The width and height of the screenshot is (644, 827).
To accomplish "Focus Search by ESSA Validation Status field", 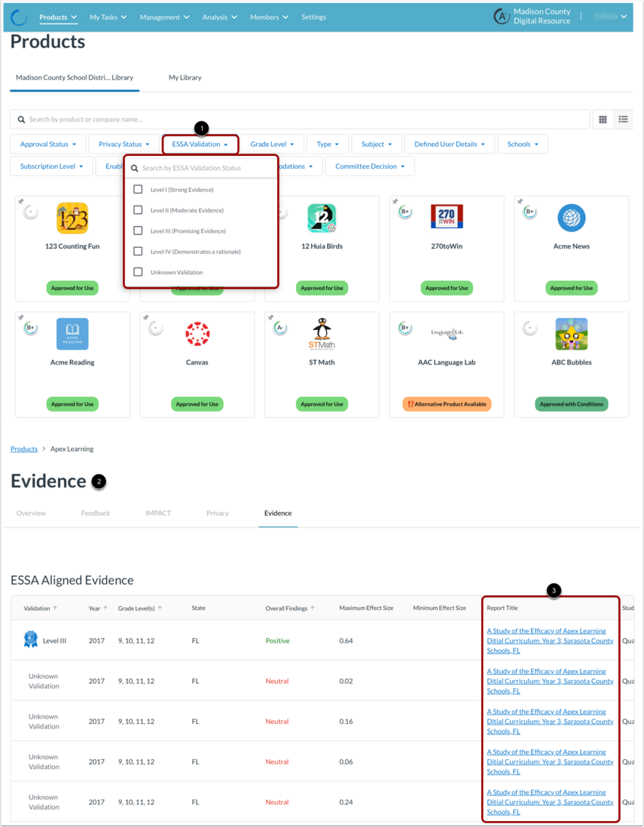I will (x=200, y=168).
